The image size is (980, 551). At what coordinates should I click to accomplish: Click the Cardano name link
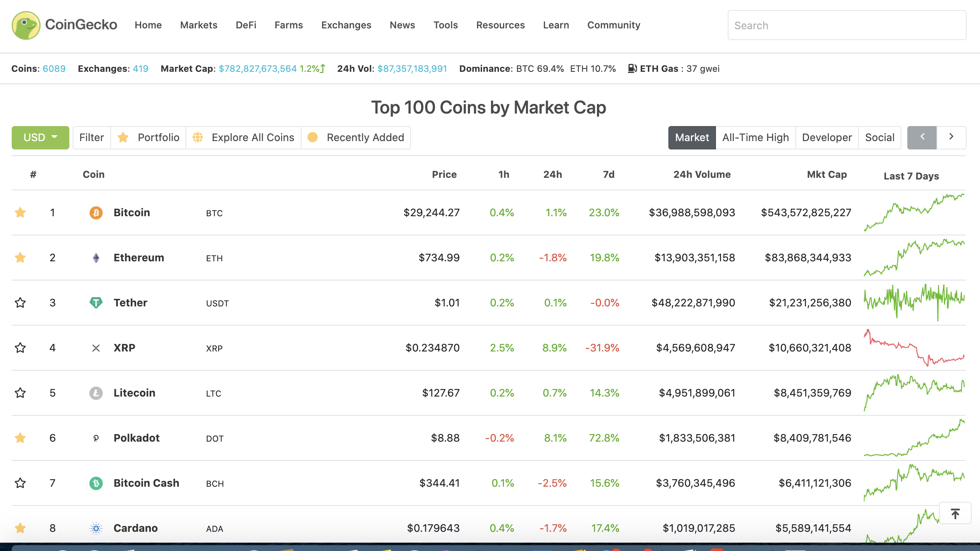(x=136, y=528)
